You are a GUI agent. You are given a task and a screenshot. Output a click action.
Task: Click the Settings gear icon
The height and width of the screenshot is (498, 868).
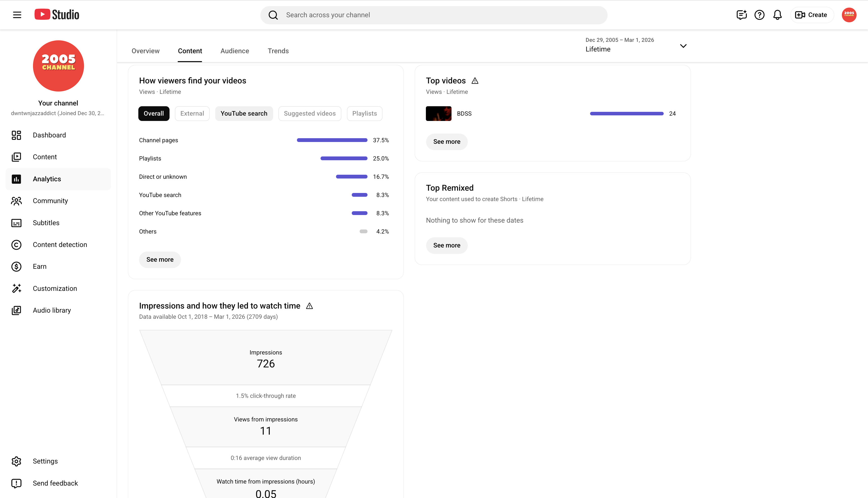16,461
